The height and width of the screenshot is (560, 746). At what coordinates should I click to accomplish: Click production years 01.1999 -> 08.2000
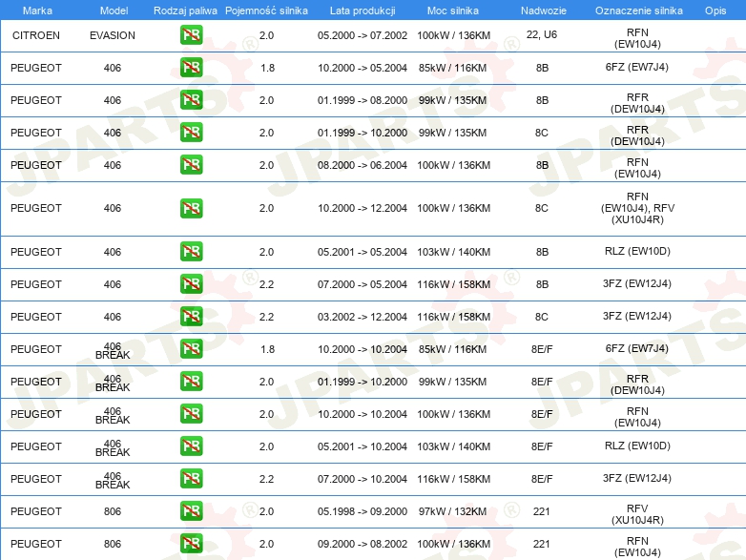tap(363, 100)
